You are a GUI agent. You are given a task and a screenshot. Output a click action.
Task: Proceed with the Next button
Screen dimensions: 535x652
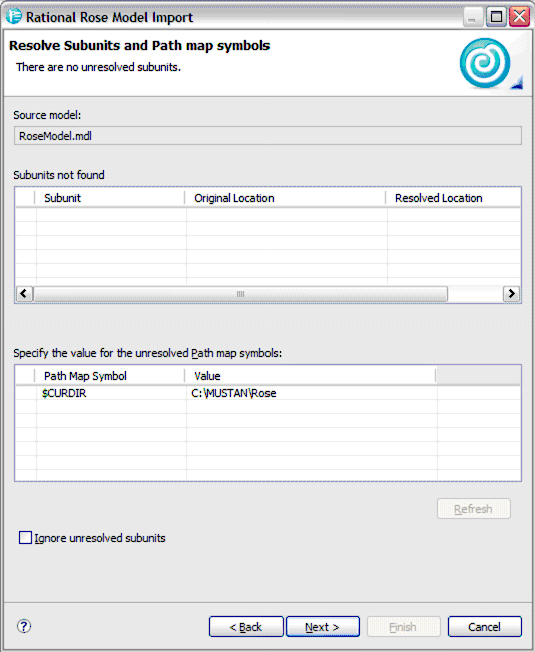click(323, 627)
